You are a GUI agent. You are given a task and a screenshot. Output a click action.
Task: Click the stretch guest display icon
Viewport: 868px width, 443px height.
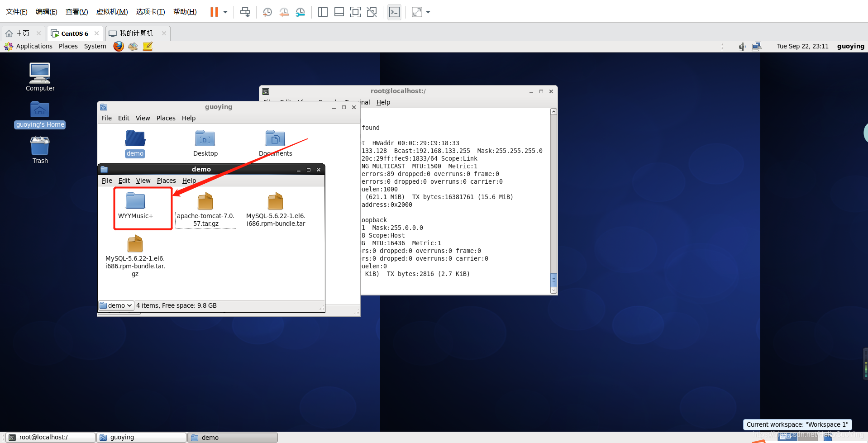pyautogui.click(x=417, y=12)
